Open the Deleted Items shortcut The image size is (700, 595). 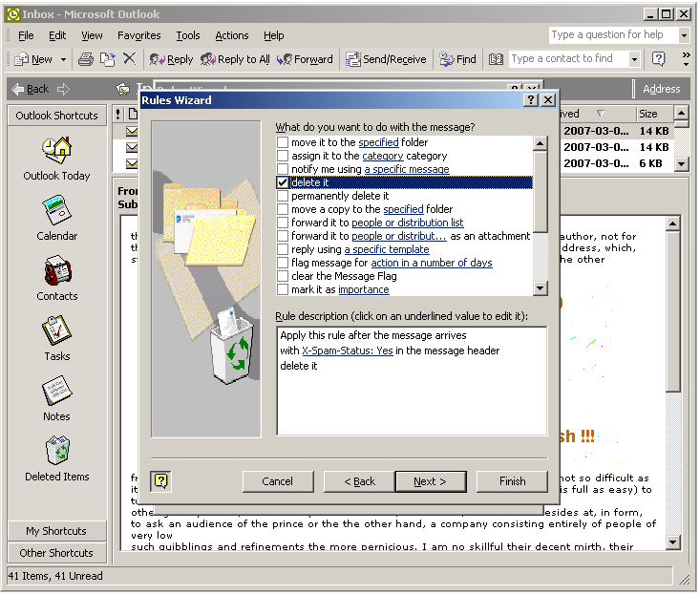56,458
